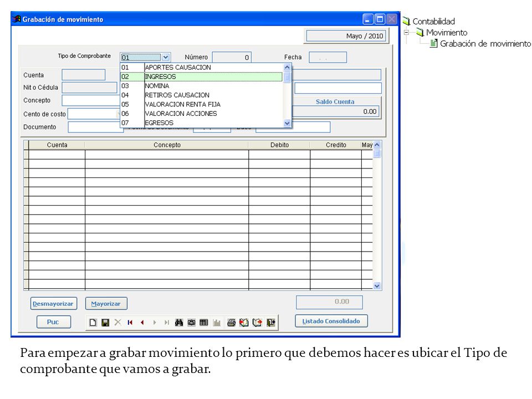Screen dimensions: 532x399
Task: Open search with binoculars icon
Action: (179, 323)
